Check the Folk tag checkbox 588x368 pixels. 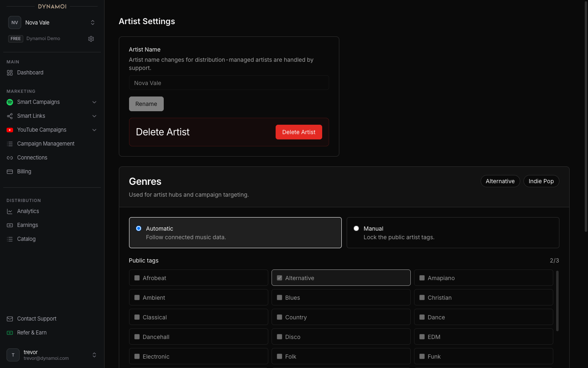[x=280, y=357]
